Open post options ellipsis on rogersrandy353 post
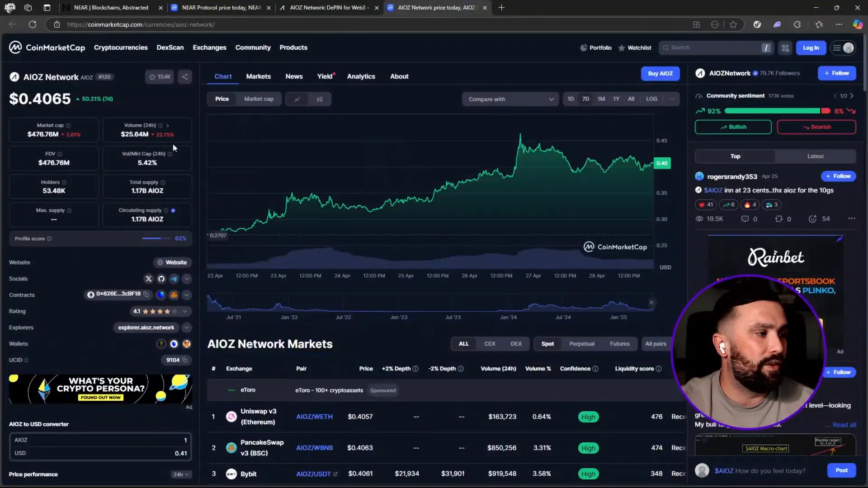The width and height of the screenshot is (868, 488). (x=852, y=218)
